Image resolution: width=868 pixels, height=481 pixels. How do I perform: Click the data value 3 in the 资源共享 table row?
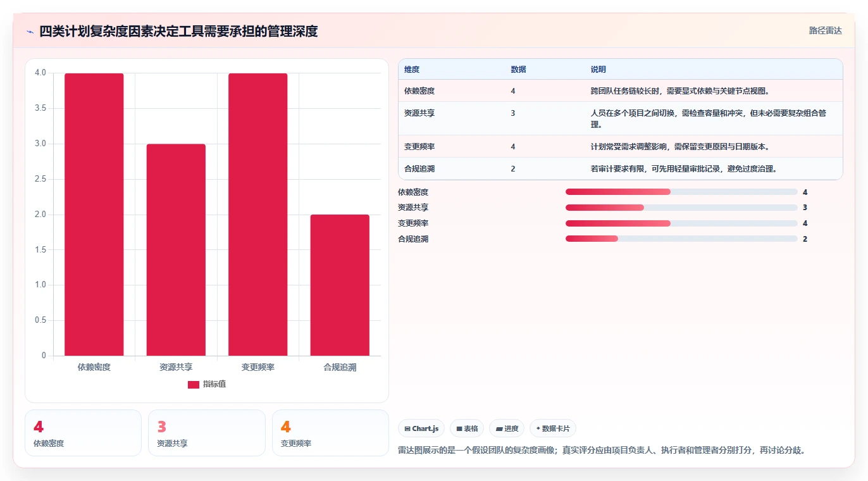click(x=513, y=113)
